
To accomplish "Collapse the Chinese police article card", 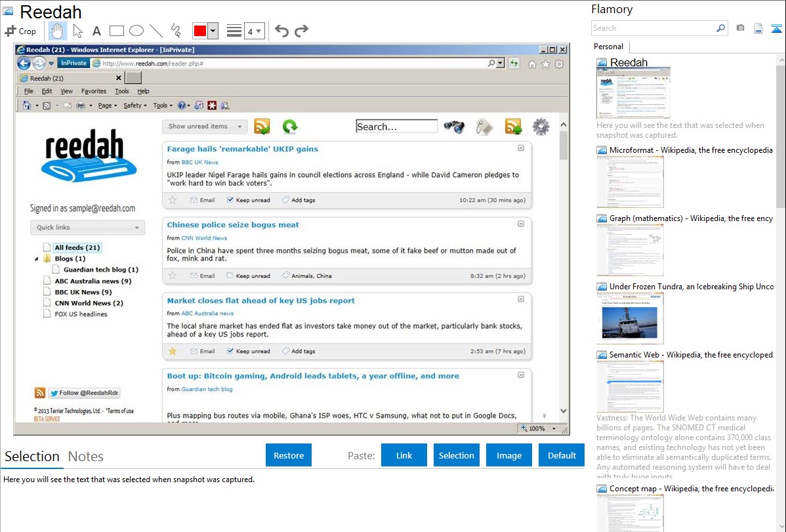I will [521, 224].
